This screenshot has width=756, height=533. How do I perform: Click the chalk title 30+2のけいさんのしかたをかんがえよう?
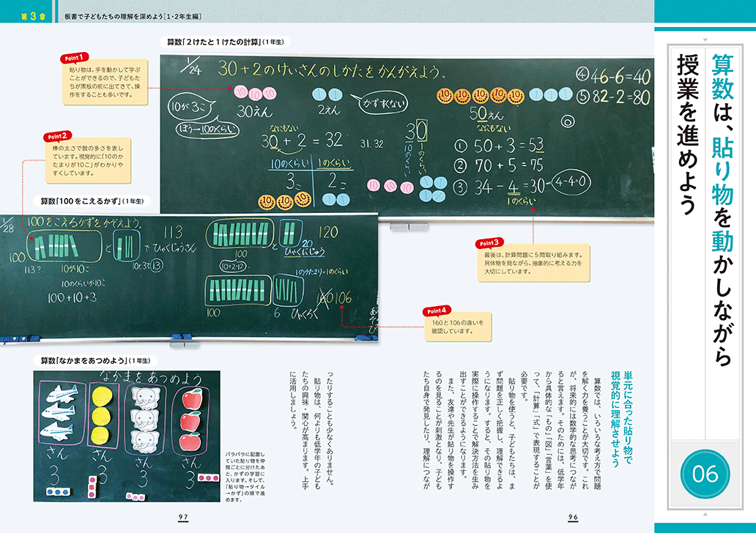click(332, 70)
